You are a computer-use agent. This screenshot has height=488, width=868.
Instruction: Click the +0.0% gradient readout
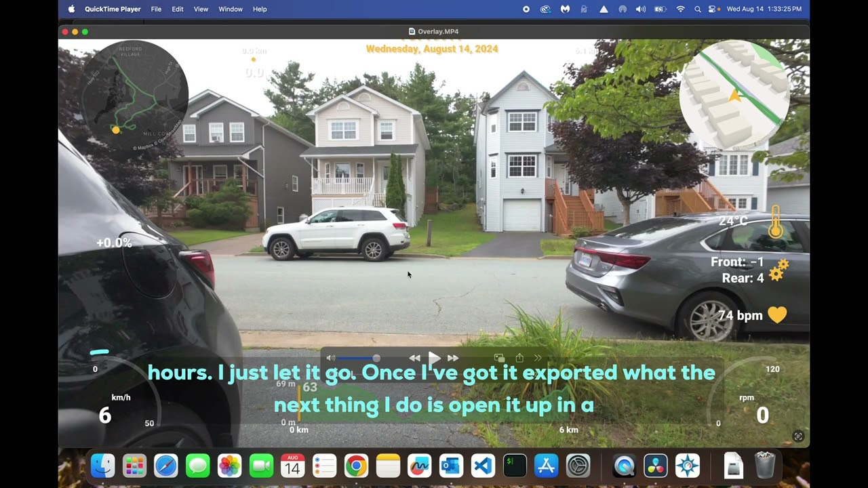(114, 243)
